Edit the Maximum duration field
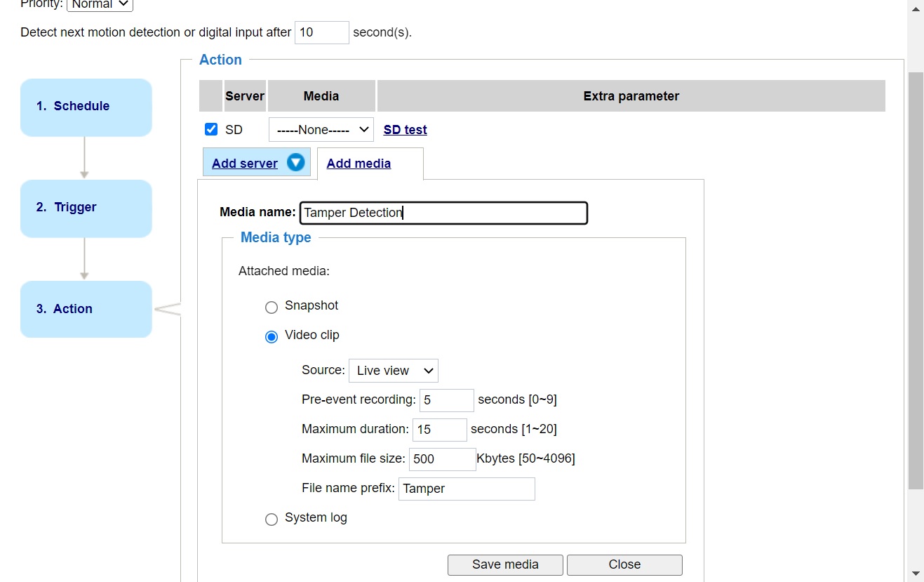 click(x=439, y=430)
